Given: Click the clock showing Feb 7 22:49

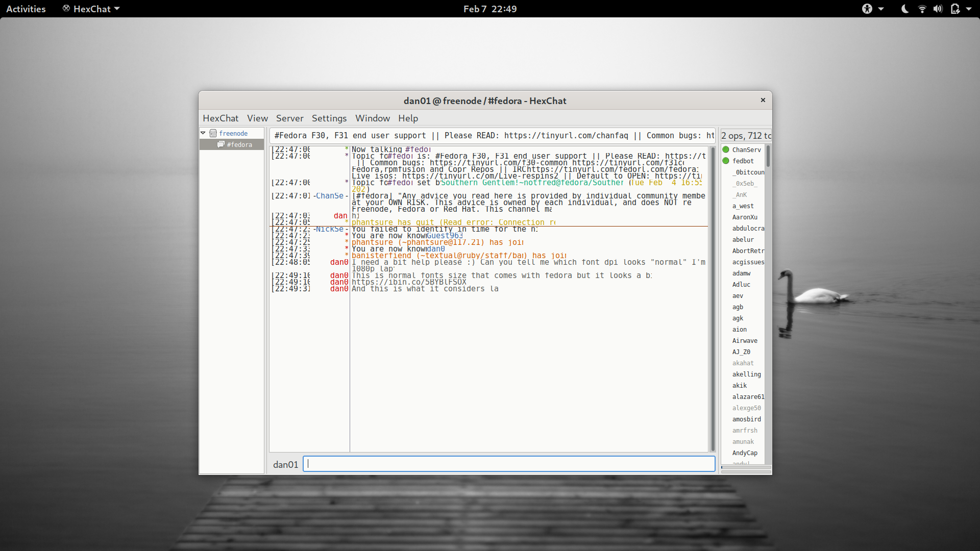Looking at the screenshot, I should (x=490, y=9).
